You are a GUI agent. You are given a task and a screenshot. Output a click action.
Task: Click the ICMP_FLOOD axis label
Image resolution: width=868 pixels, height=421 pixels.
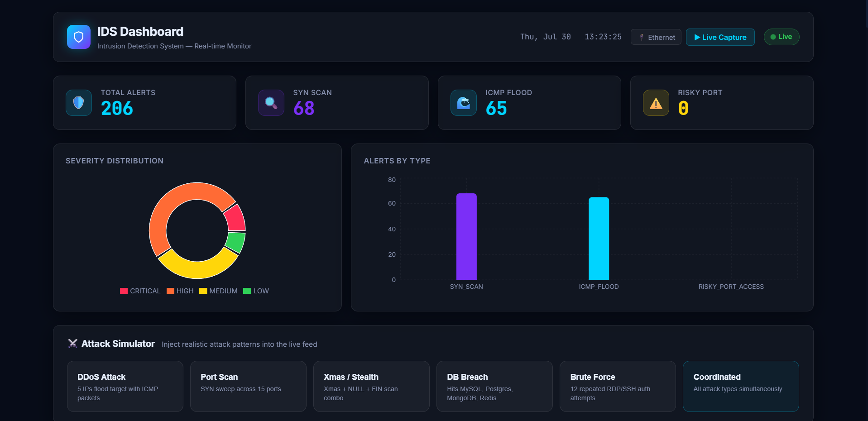tap(599, 287)
